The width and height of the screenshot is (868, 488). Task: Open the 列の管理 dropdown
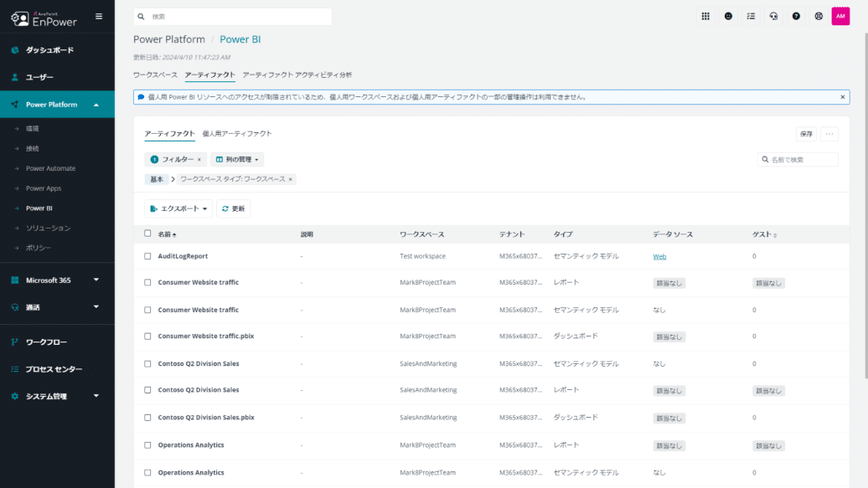pos(237,159)
